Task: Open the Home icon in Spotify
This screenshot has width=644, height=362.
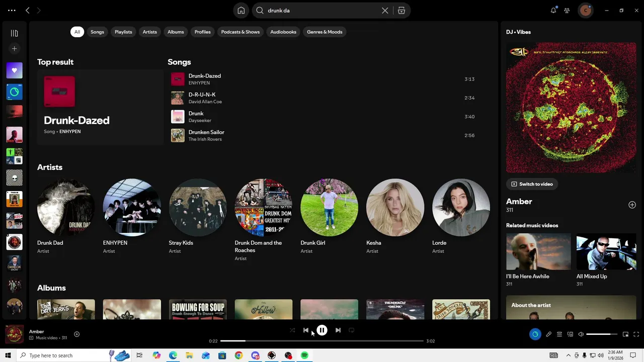Action: point(242,11)
